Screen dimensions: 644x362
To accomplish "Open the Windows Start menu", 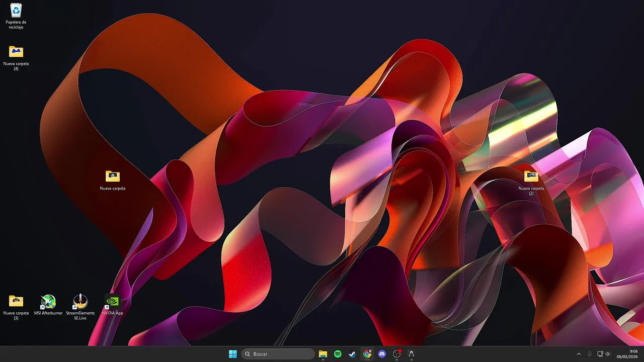I will click(233, 354).
